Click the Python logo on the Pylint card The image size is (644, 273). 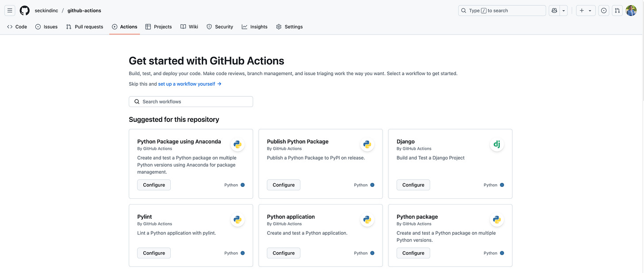click(x=238, y=220)
